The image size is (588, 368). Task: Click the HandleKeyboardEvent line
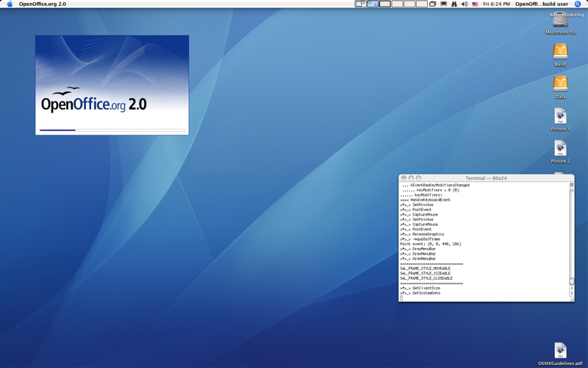point(426,199)
